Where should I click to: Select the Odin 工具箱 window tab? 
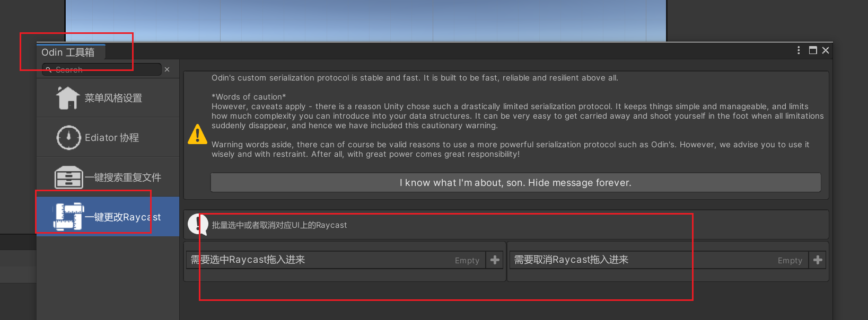71,52
